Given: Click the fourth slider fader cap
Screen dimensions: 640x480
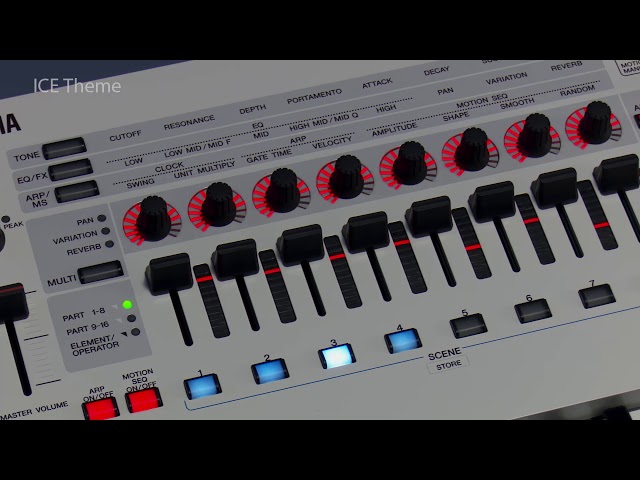Looking at the screenshot, I should point(365,231).
